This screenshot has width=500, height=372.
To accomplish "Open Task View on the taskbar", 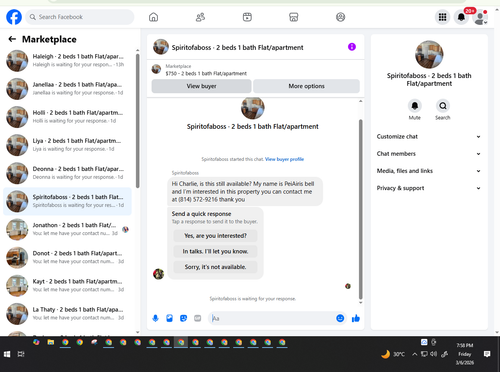I will (21, 354).
